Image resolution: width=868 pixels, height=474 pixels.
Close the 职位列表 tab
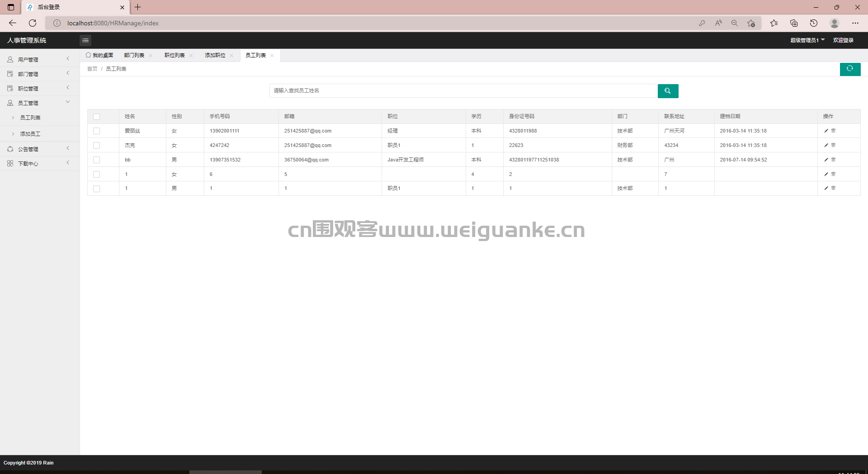191,56
